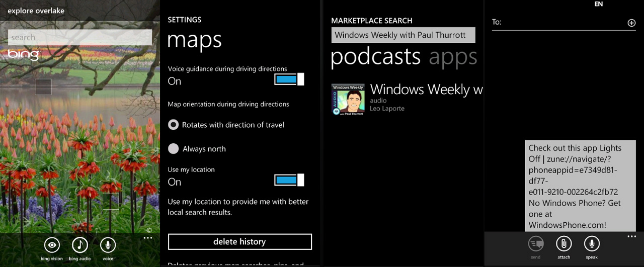The image size is (644, 267).
Task: Tap EN keyboard language indicator
Action: point(598,4)
